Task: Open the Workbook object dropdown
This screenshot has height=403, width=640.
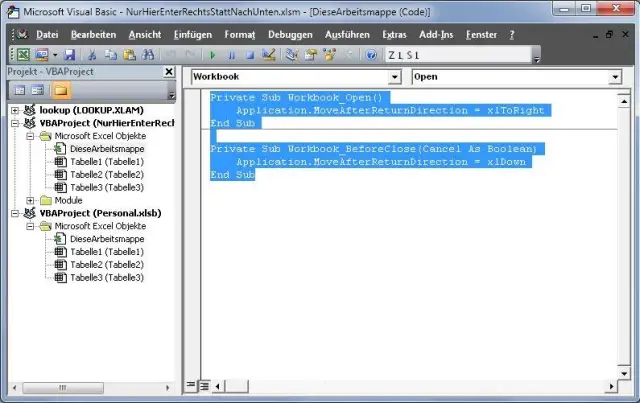Action: coord(394,76)
